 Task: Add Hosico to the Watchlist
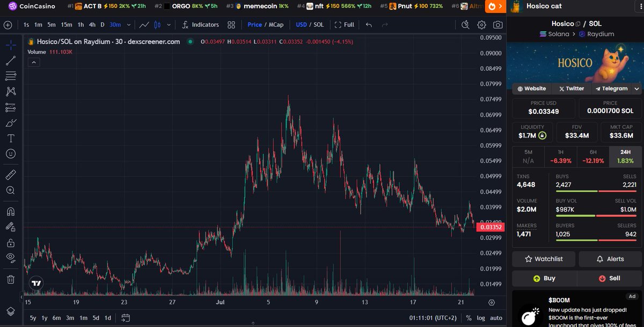(544, 259)
